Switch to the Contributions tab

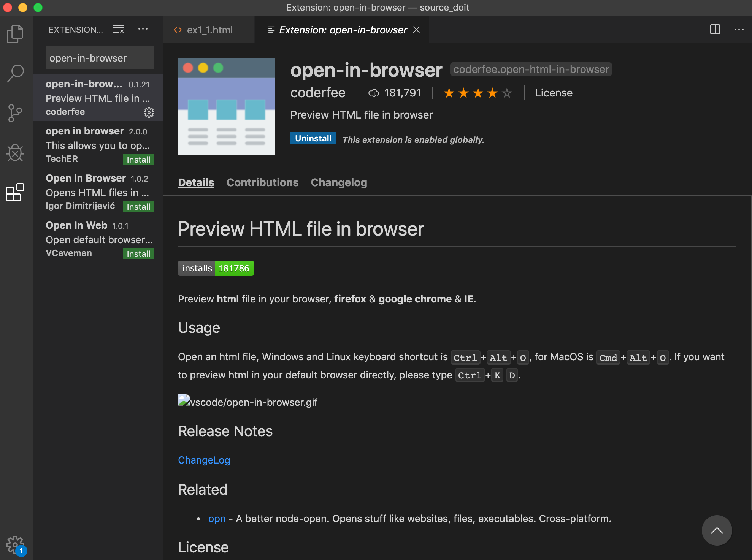[x=262, y=182]
